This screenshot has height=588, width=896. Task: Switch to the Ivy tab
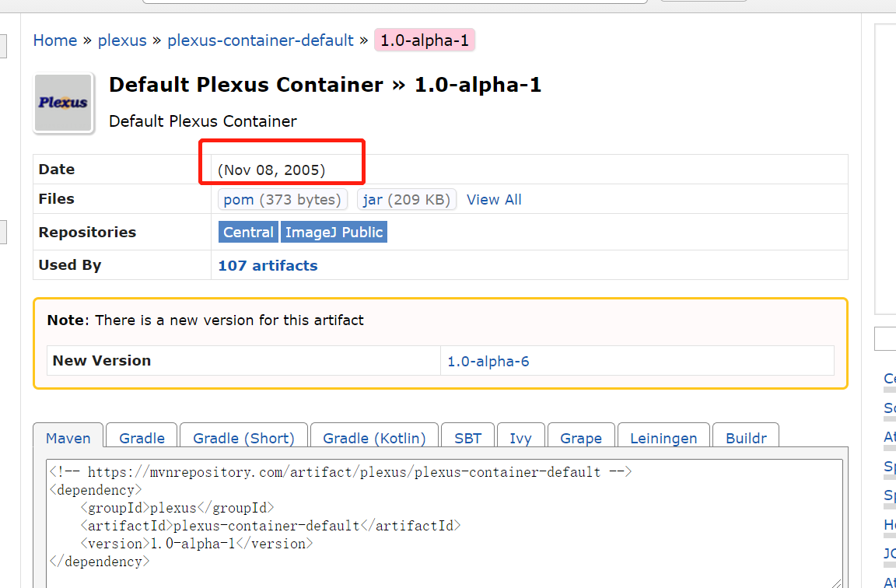tap(520, 438)
